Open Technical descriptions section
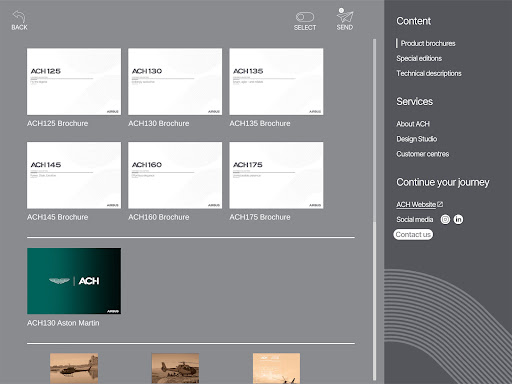The image size is (512, 384). [x=429, y=73]
